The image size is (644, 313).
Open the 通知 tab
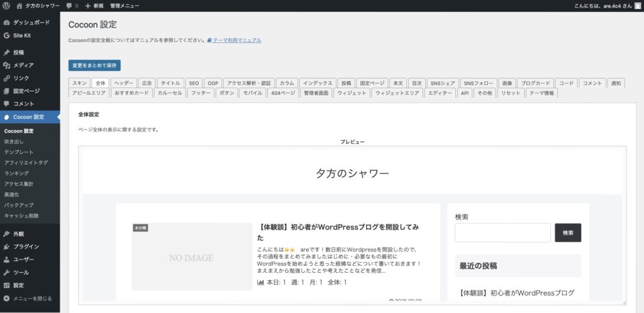tap(616, 83)
